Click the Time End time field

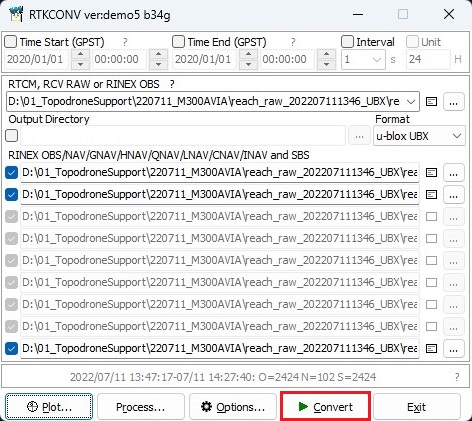pos(287,59)
